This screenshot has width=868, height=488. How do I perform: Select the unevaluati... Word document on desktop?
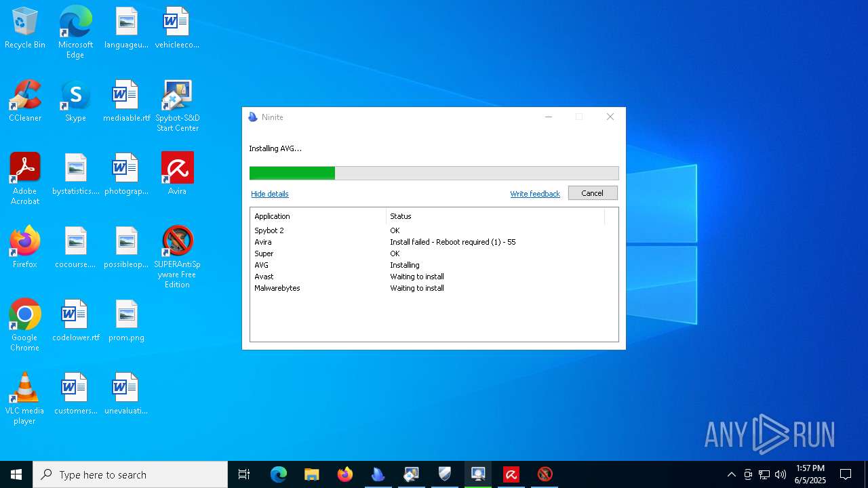click(126, 394)
